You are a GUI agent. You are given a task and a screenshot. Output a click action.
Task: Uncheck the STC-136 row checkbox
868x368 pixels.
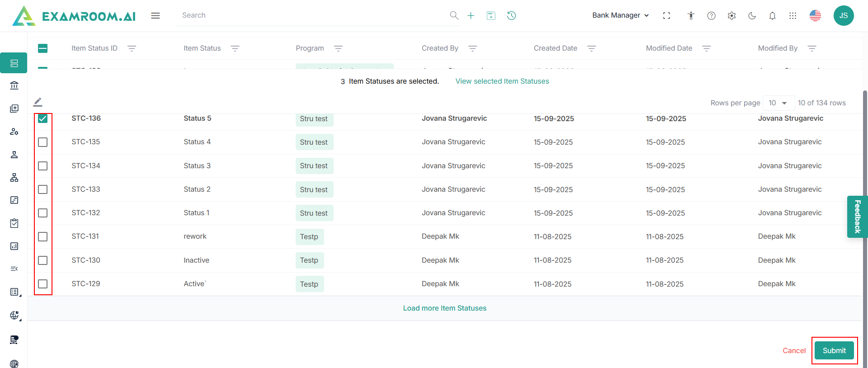[43, 118]
